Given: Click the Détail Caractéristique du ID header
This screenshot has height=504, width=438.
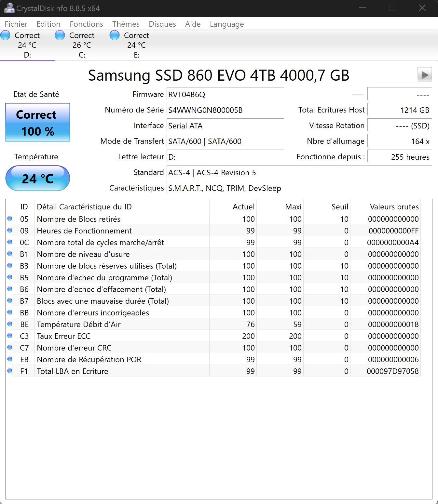Looking at the screenshot, I should pyautogui.click(x=122, y=207).
